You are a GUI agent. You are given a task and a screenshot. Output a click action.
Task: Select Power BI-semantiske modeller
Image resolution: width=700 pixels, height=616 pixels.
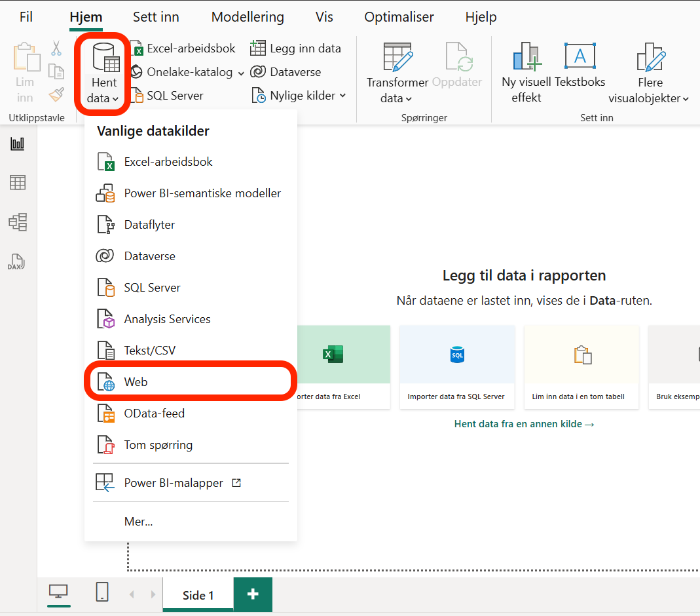(x=191, y=193)
